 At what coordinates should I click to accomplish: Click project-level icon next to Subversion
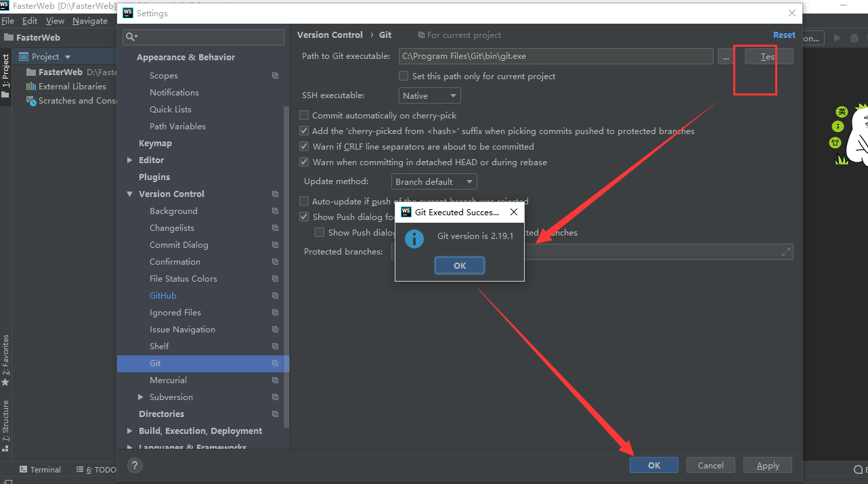click(x=276, y=397)
